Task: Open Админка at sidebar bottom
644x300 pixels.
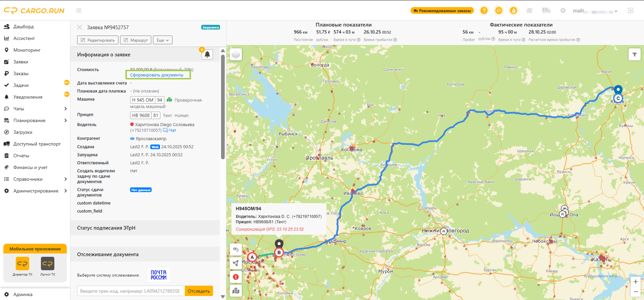Action: (x=23, y=294)
